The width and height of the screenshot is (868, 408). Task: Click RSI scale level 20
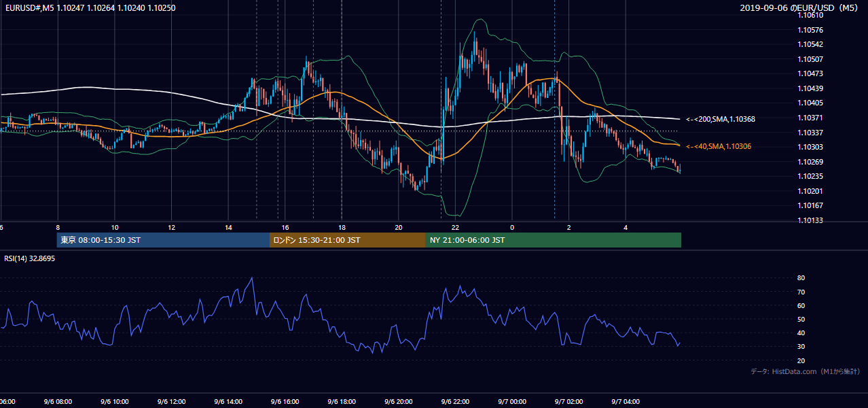point(801,361)
